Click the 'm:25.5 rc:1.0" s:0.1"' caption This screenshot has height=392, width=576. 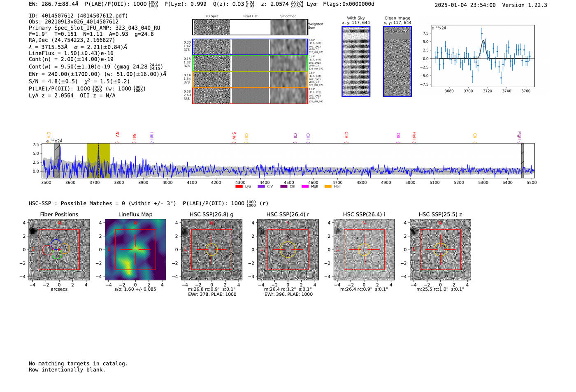pyautogui.click(x=440, y=289)
